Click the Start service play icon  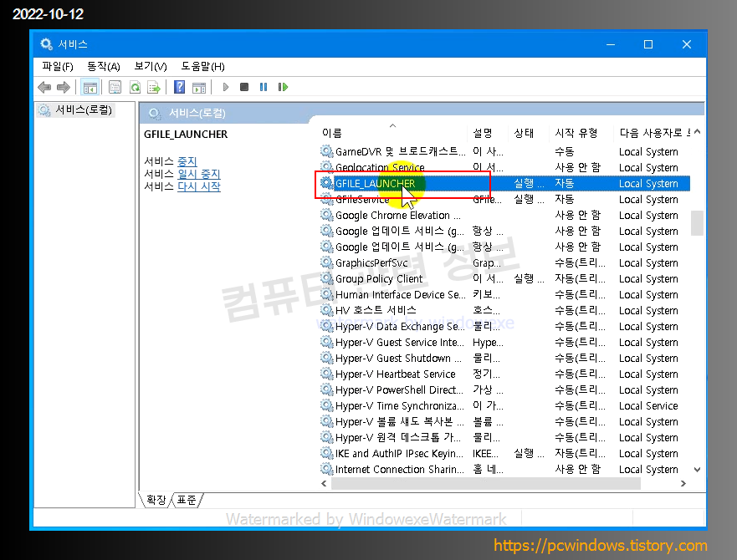point(226,87)
